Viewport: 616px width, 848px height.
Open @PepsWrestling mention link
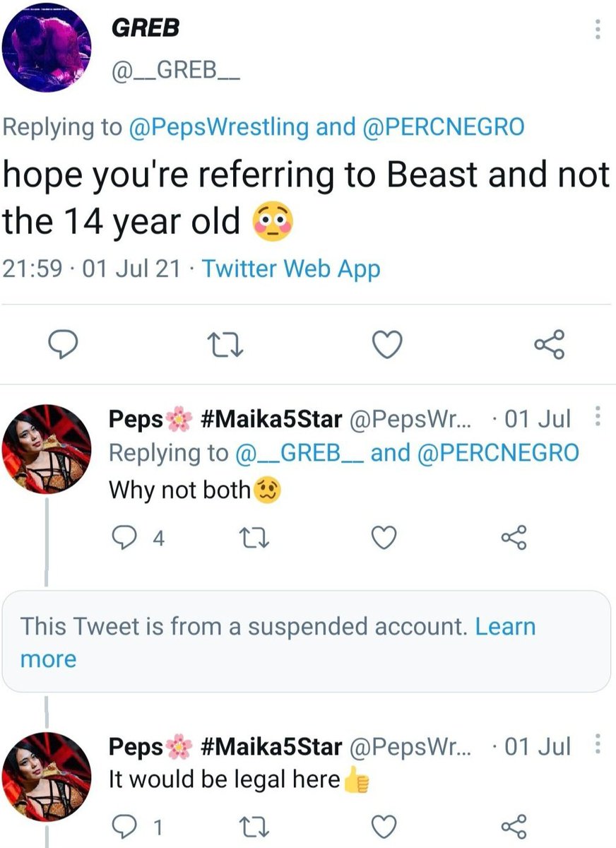click(218, 127)
